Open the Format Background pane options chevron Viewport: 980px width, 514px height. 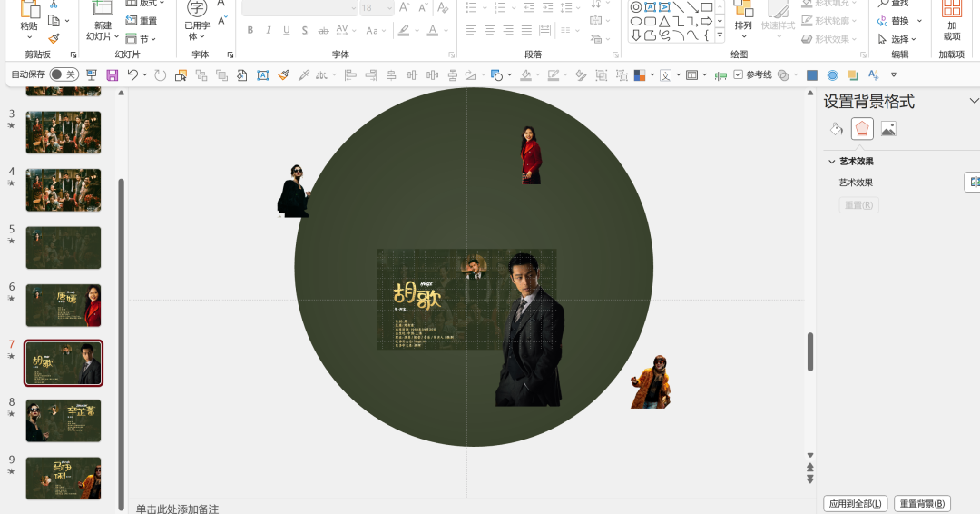[x=973, y=101]
